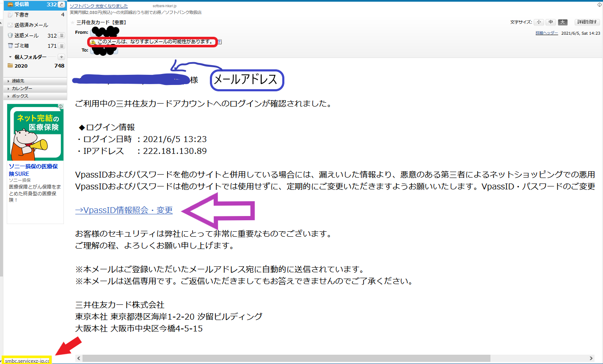Open ソニー損保の医療保険SURE ad link
Image resolution: width=603 pixels, height=364 pixels.
click(x=33, y=170)
